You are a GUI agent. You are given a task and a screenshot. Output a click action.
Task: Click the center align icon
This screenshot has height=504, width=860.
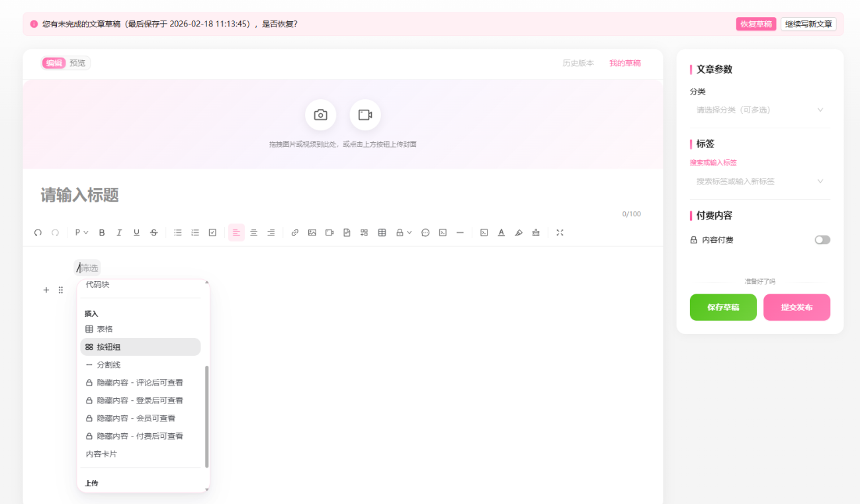click(x=253, y=233)
